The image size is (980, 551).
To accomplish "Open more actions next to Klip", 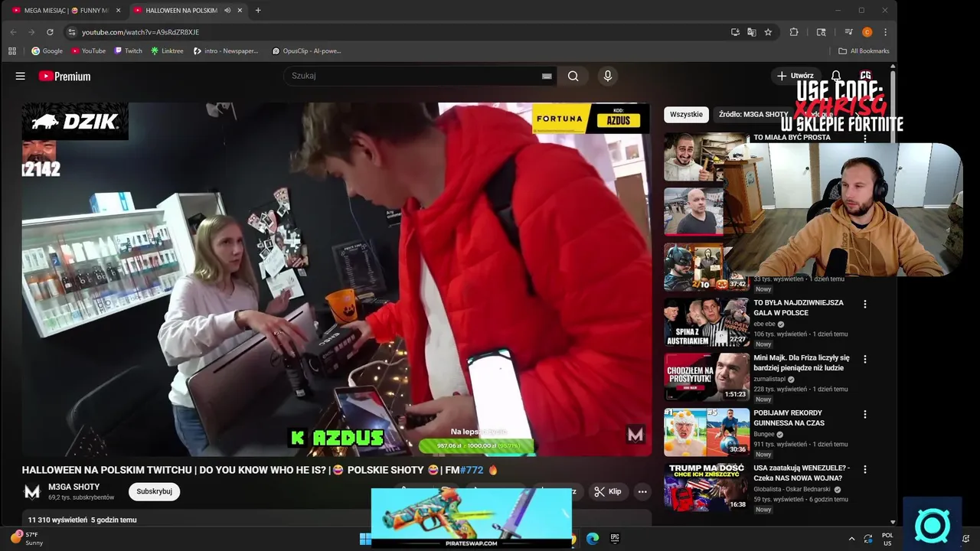I will [642, 491].
